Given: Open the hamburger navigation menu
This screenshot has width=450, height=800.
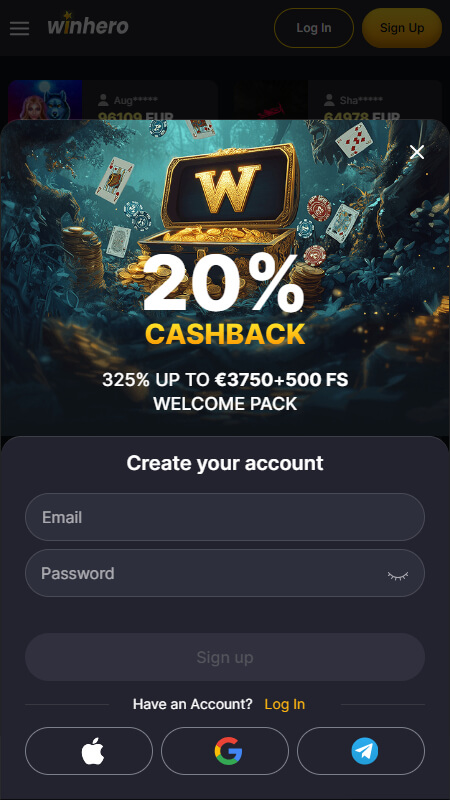Looking at the screenshot, I should pos(19,28).
